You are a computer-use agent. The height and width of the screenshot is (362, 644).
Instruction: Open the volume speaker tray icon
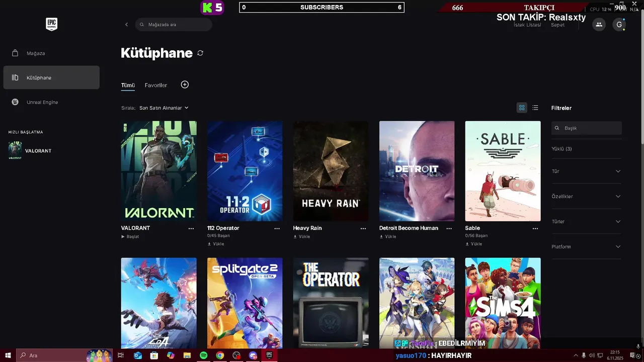click(x=592, y=355)
